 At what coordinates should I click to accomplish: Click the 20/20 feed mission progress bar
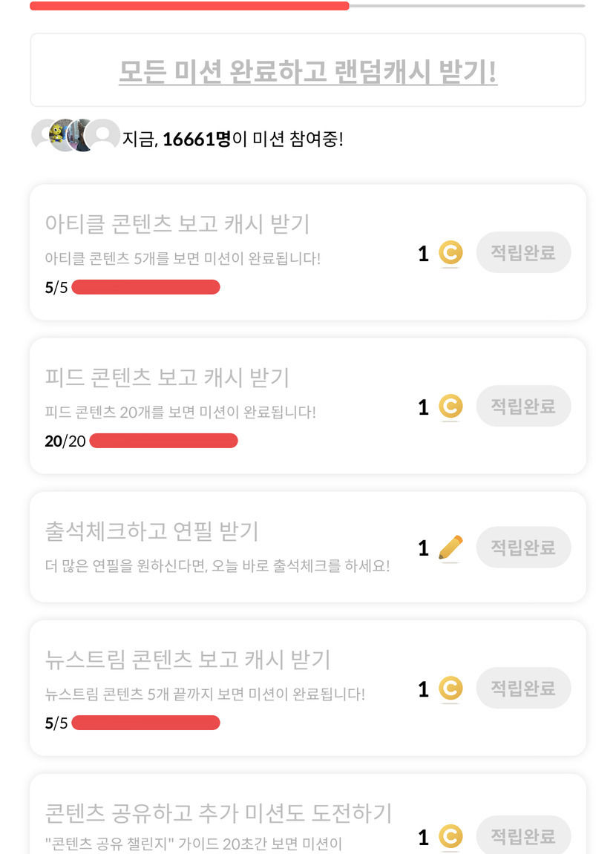pyautogui.click(x=163, y=441)
